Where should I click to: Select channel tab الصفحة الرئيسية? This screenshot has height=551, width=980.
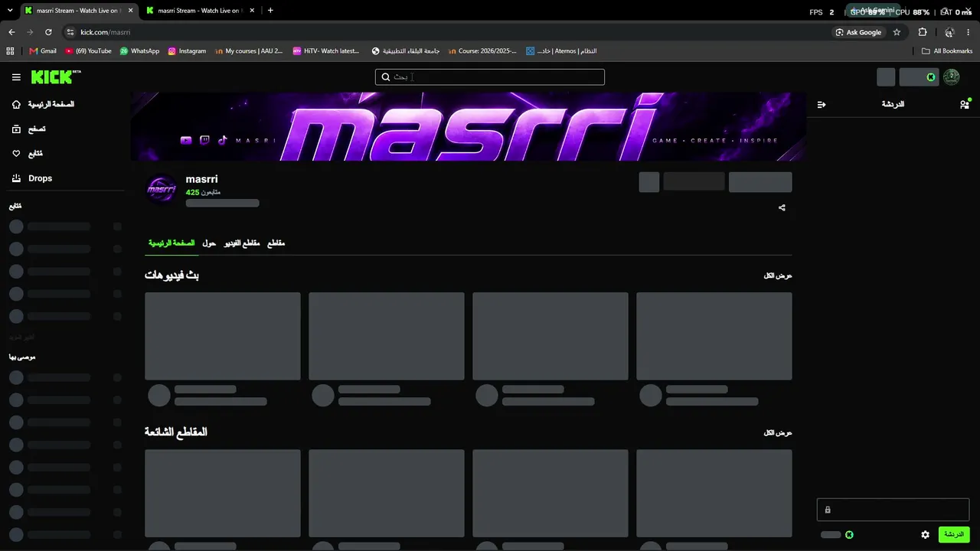pyautogui.click(x=171, y=243)
